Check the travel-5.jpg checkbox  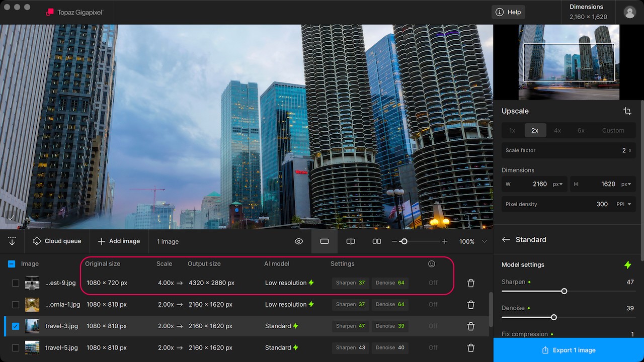[x=16, y=347]
